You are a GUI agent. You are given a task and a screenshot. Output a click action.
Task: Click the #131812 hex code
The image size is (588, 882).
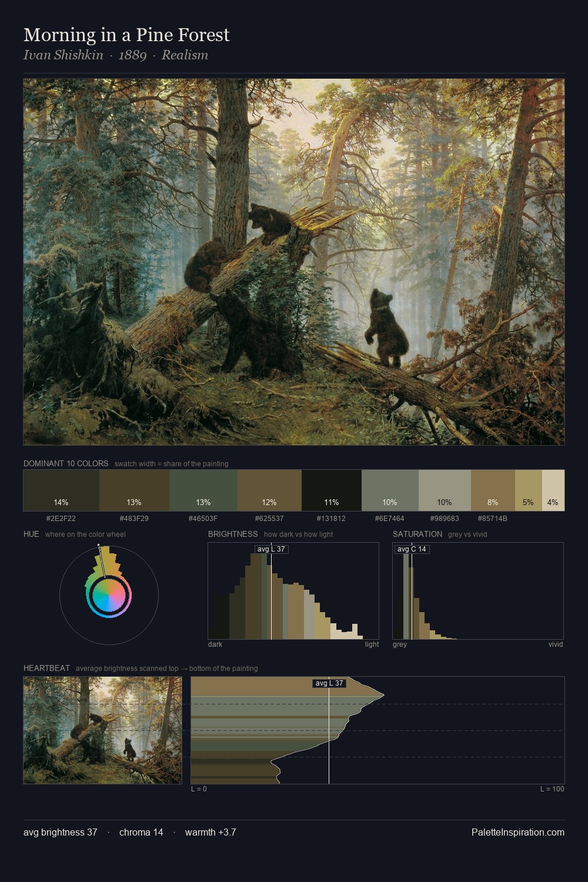tap(332, 519)
